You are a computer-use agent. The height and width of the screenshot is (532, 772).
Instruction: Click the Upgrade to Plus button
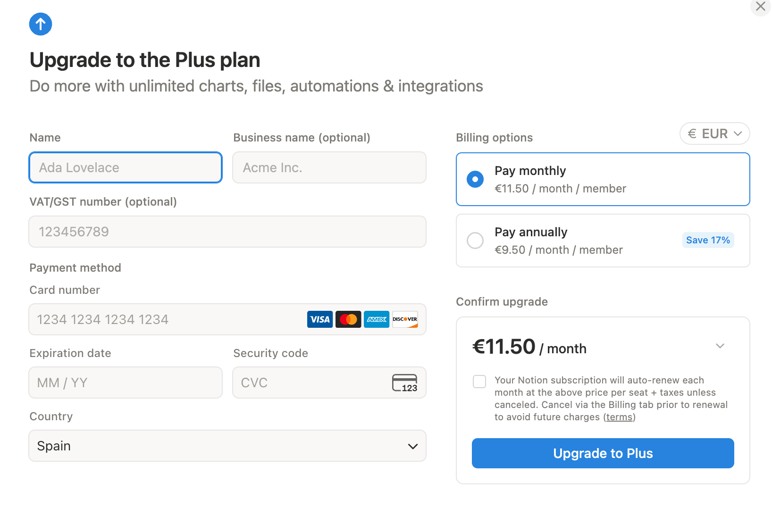[x=603, y=453]
